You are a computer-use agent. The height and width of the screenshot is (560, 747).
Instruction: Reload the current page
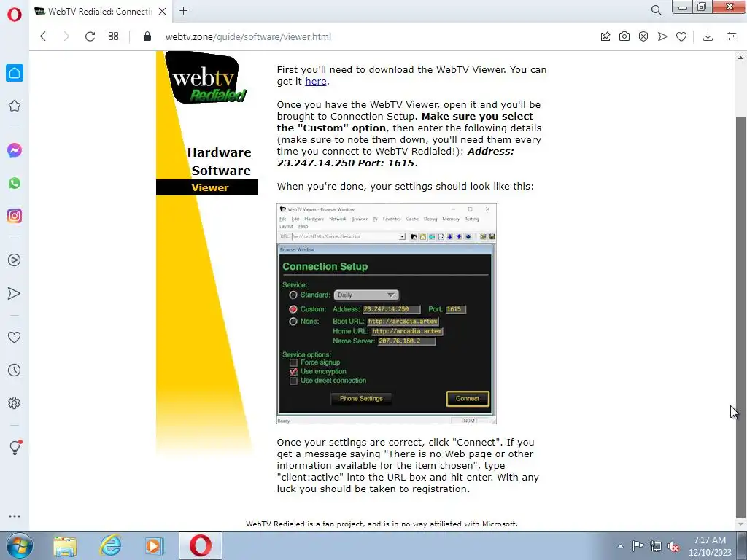coord(90,36)
